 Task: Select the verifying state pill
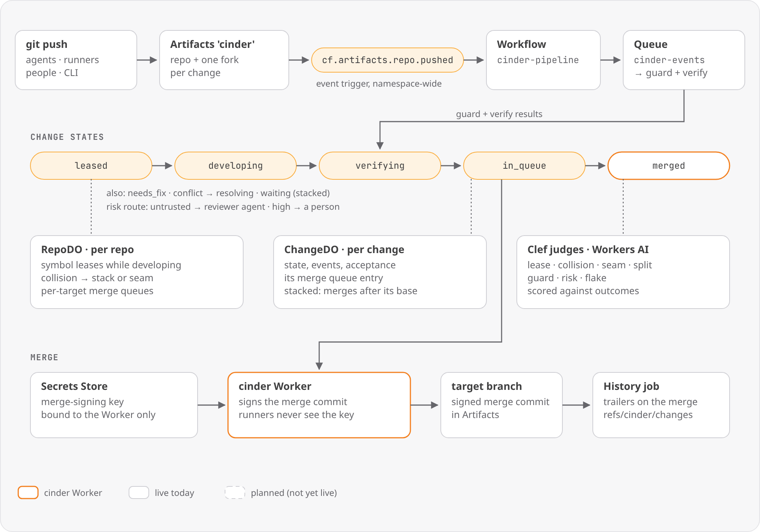pos(380,166)
